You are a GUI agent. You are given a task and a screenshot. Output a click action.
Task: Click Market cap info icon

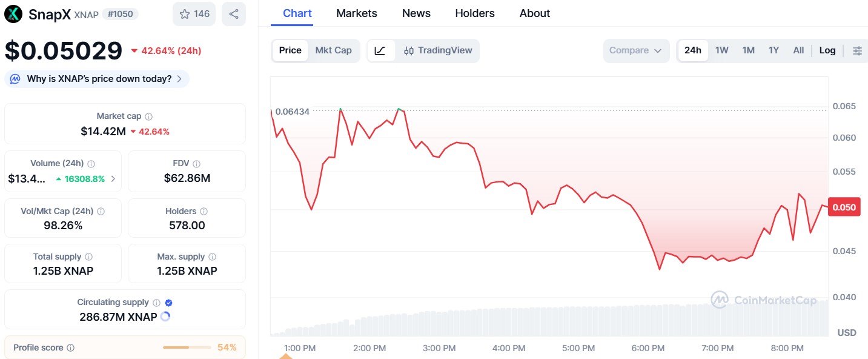coord(148,116)
